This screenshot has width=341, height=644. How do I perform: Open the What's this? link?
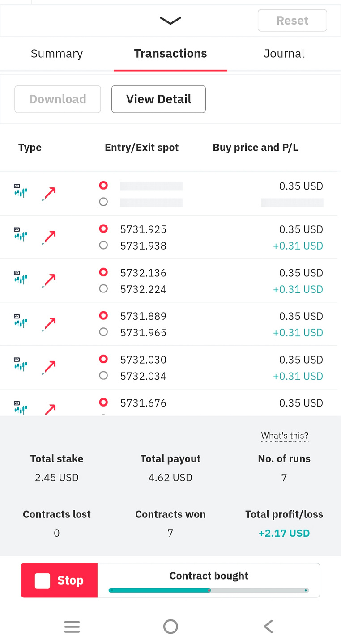point(285,436)
